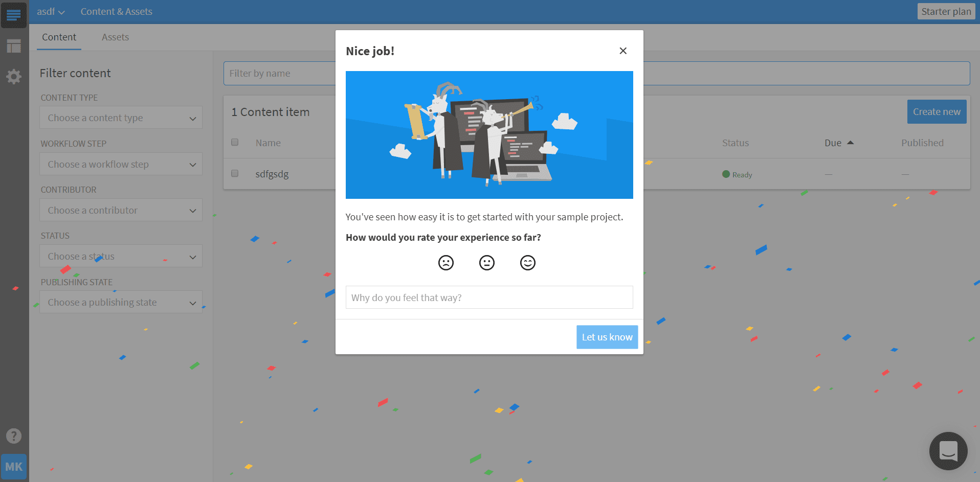Open the content models sidebar icon

coord(14,47)
